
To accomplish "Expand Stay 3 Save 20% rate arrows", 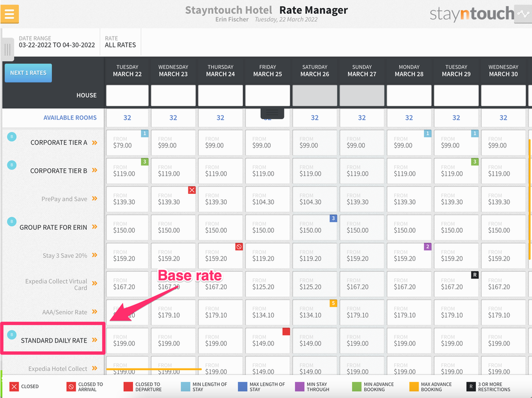I will pyautogui.click(x=95, y=255).
